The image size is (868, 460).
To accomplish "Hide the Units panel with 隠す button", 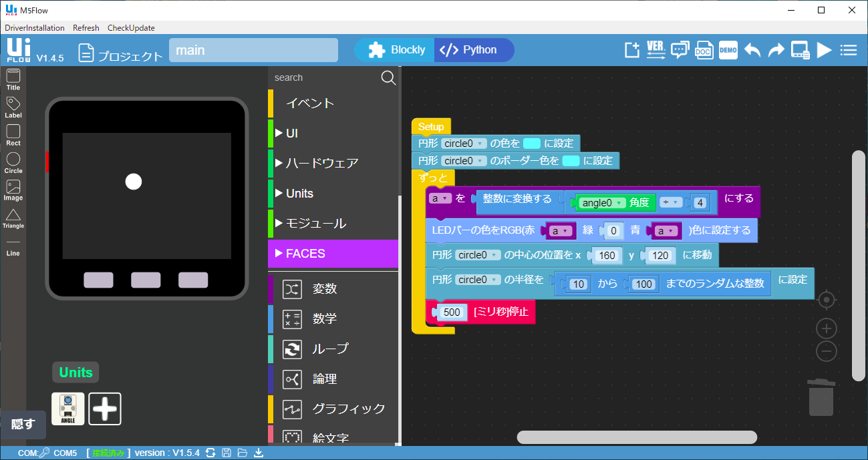I will click(23, 425).
